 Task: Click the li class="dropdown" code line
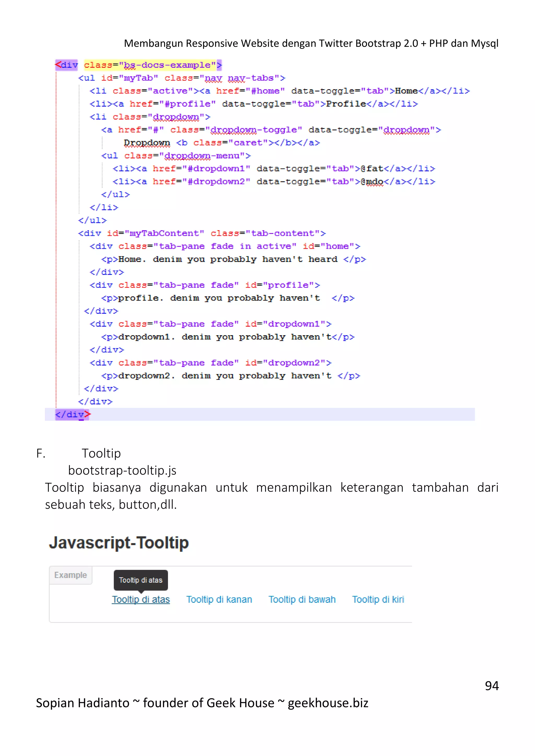point(150,117)
